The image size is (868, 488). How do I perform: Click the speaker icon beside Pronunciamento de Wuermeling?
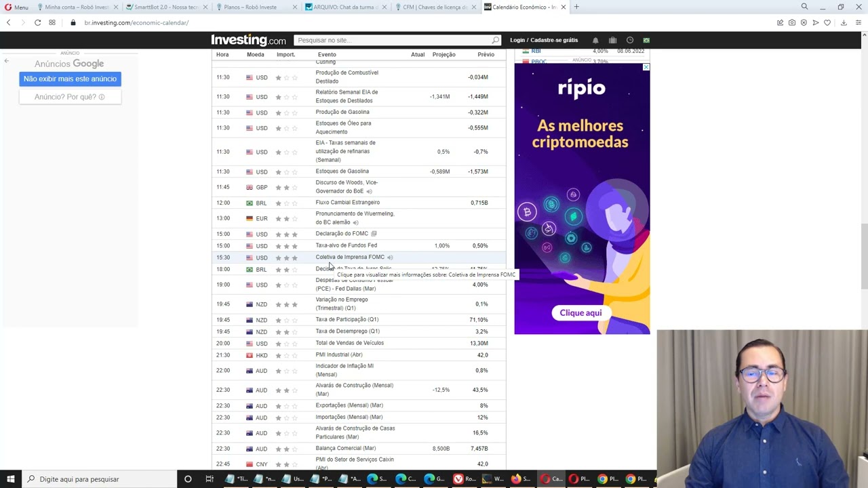pos(355,222)
